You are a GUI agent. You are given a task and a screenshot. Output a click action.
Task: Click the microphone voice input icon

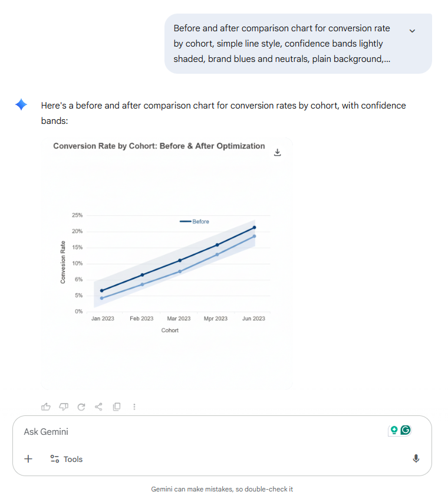(416, 459)
